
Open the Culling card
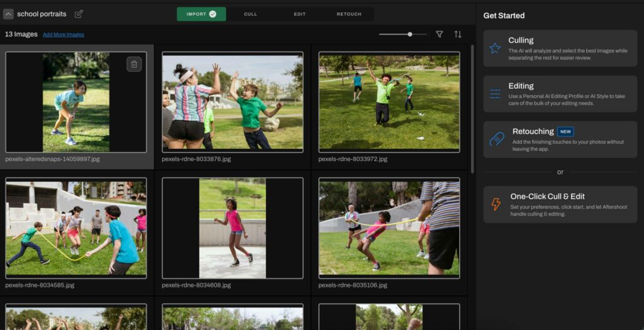(x=560, y=48)
